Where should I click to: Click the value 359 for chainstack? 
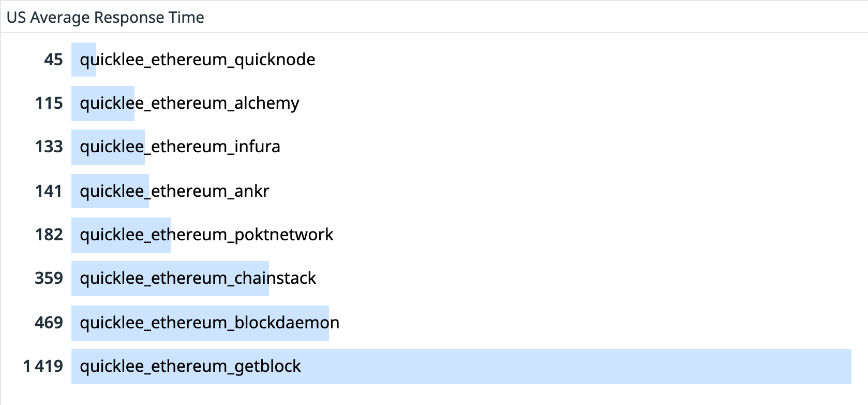click(49, 279)
